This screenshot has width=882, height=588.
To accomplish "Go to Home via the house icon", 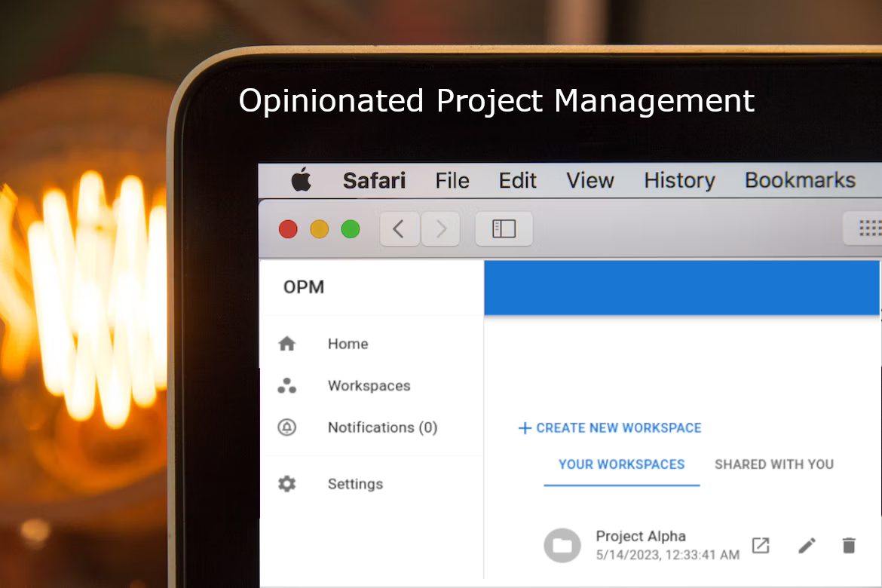I will coord(287,344).
